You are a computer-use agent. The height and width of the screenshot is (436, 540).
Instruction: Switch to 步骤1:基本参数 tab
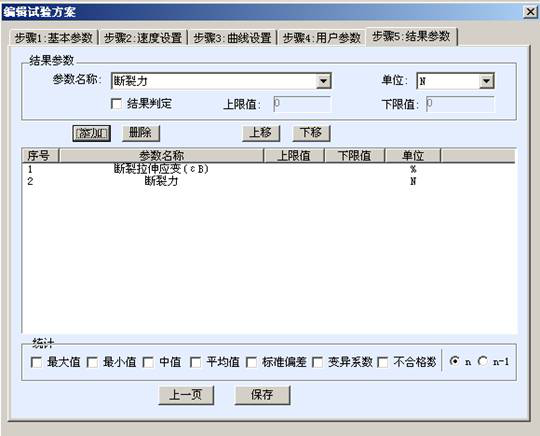pos(54,38)
